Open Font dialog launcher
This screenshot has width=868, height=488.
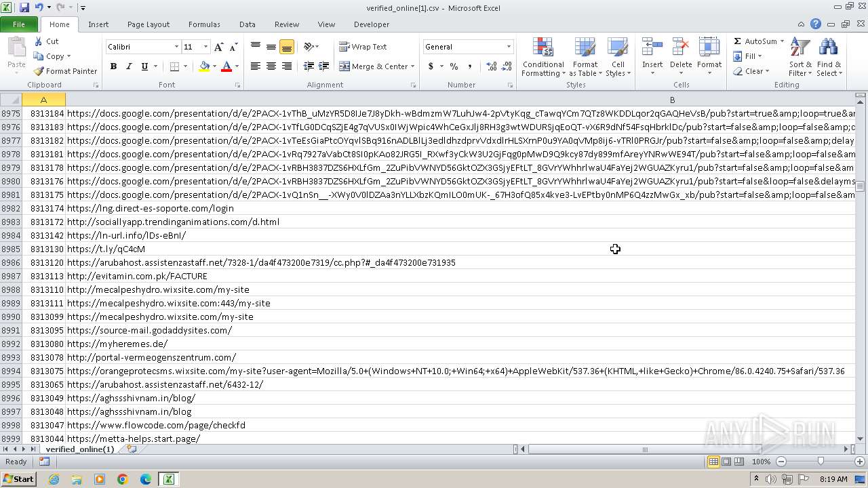pos(238,85)
